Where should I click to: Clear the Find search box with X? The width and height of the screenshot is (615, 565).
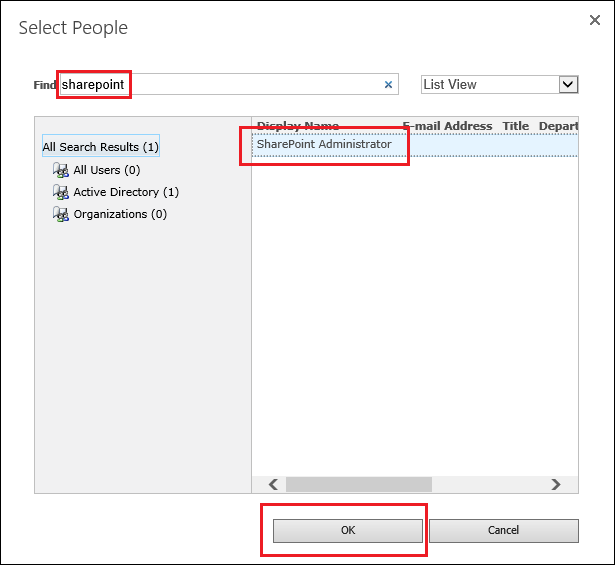click(x=388, y=84)
